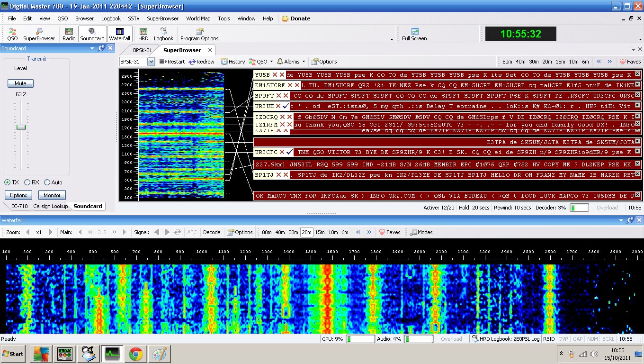Click the Signal refresh icon in Waterfall

pos(178,232)
